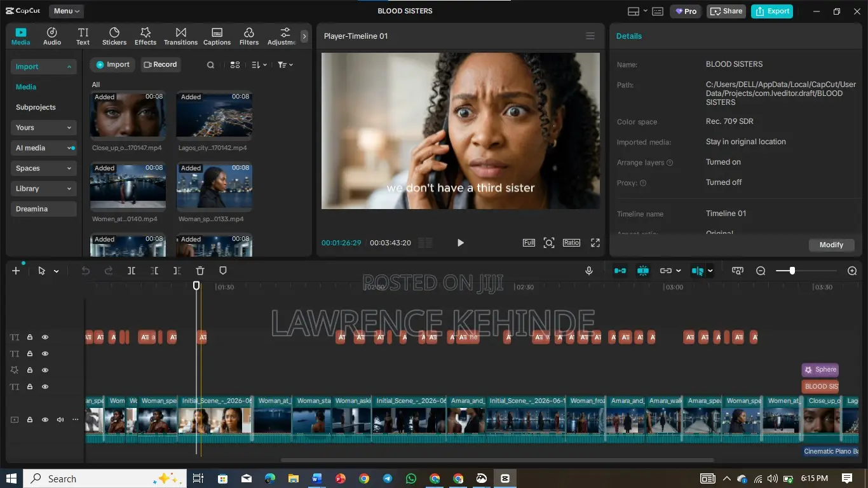This screenshot has width=868, height=488.
Task: Collapse the Import sidebar section
Action: (x=44, y=67)
